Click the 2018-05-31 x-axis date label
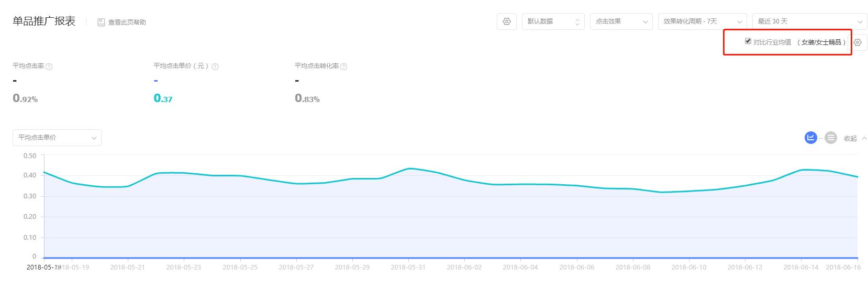 [408, 267]
